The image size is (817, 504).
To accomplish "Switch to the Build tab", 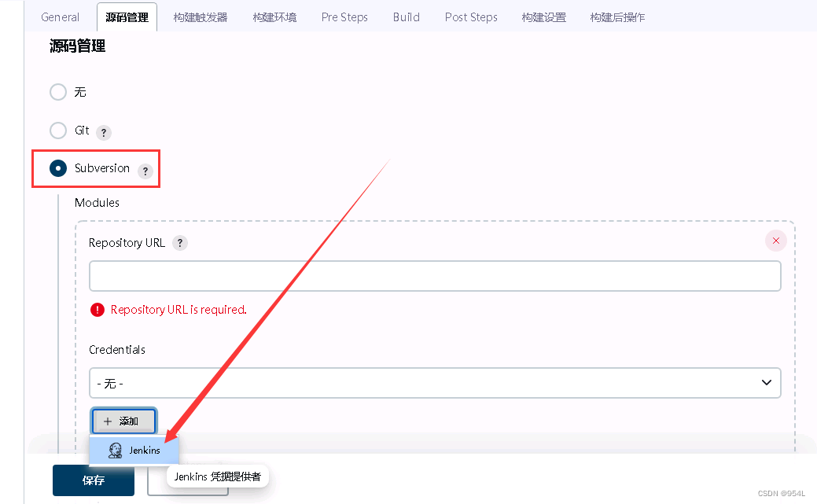I will (x=407, y=17).
